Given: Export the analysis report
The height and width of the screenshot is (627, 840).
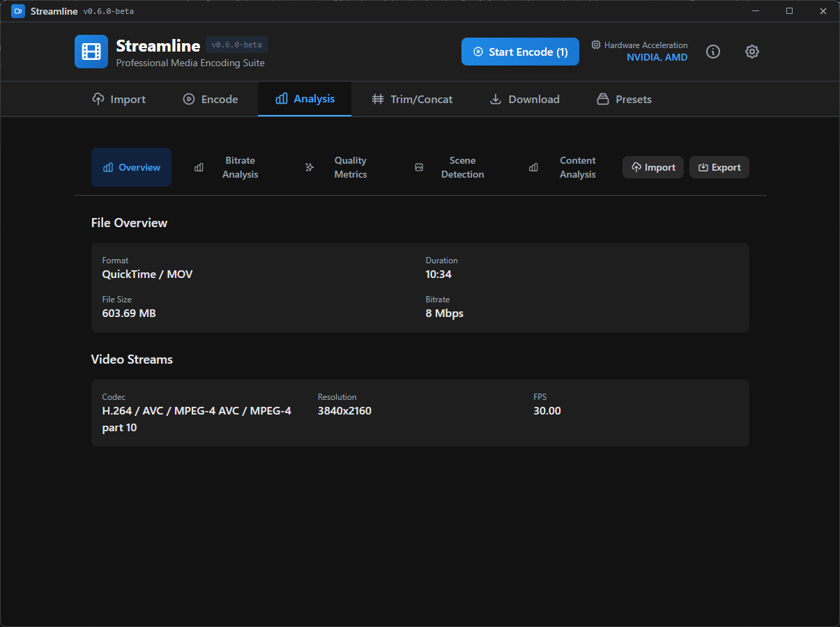Looking at the screenshot, I should point(719,167).
